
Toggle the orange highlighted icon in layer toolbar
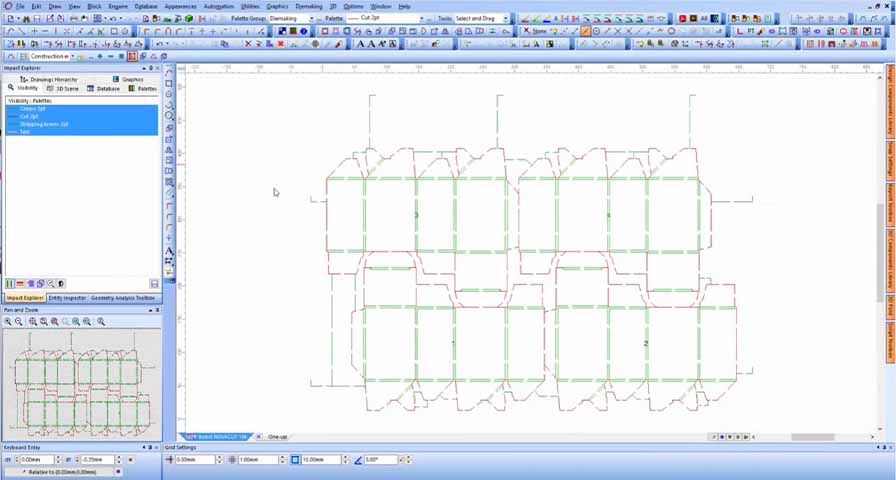click(x=133, y=56)
